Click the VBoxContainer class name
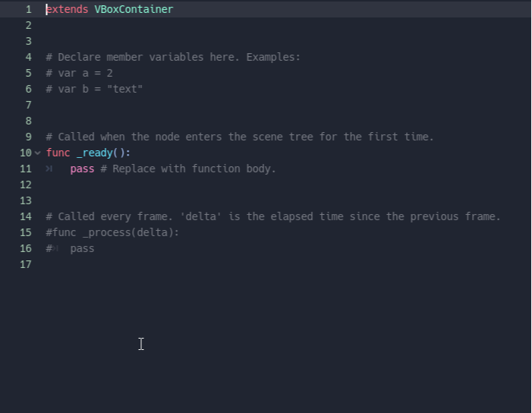This screenshot has height=413, width=532. [x=134, y=9]
